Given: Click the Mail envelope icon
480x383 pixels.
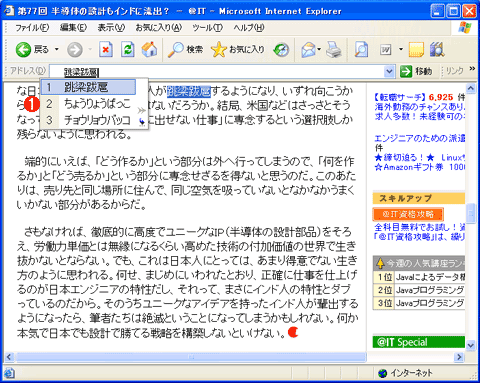Looking at the screenshot, I should pos(309,50).
